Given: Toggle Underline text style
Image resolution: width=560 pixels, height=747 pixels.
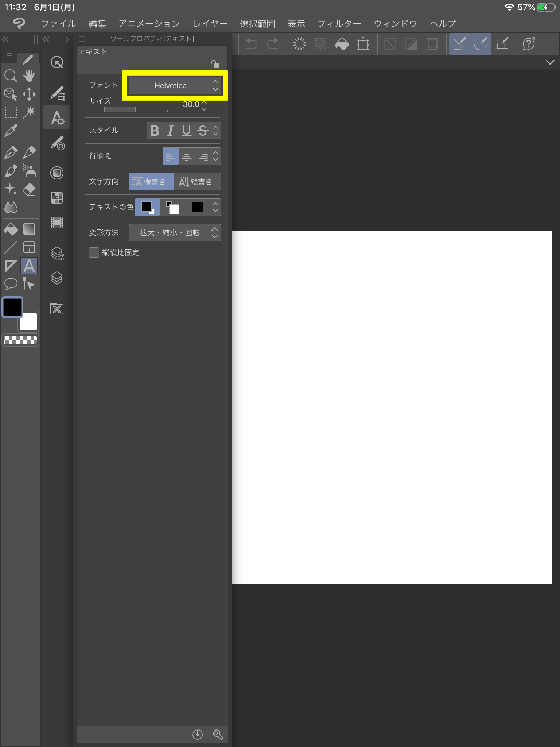Looking at the screenshot, I should click(x=187, y=131).
